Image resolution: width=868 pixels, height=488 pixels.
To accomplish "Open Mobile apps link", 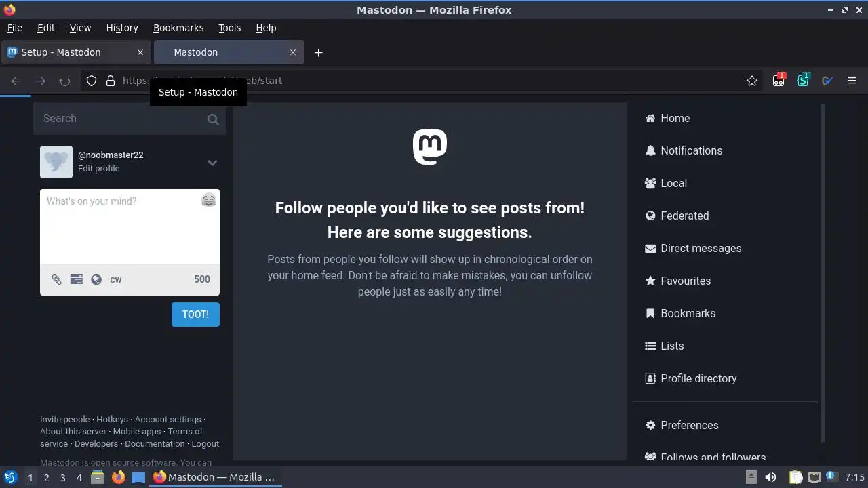I will [x=137, y=432].
